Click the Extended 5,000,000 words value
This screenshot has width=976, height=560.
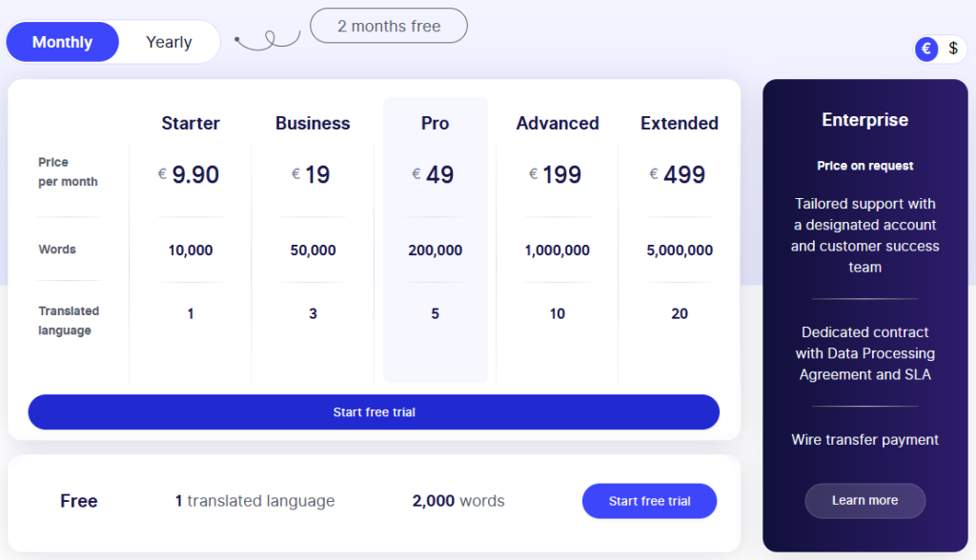pyautogui.click(x=680, y=250)
